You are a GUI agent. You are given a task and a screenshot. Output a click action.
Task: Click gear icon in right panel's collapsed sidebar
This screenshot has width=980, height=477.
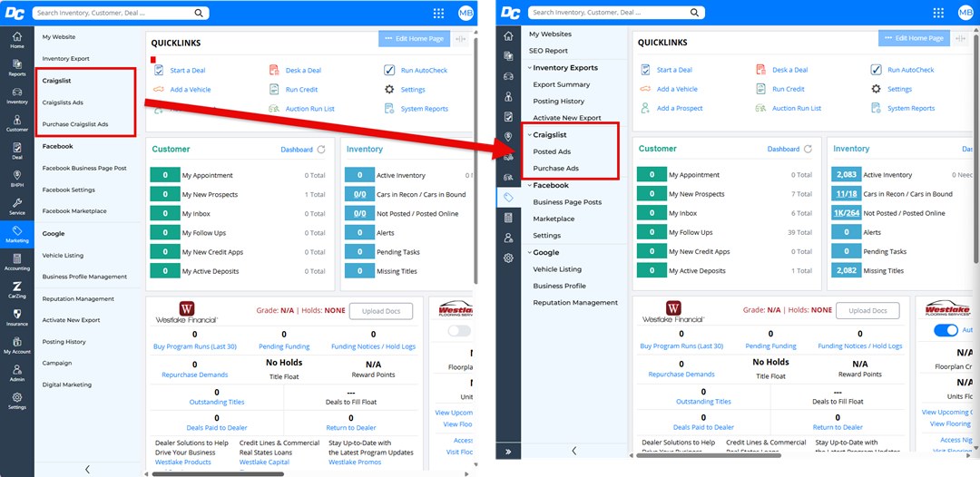click(508, 258)
